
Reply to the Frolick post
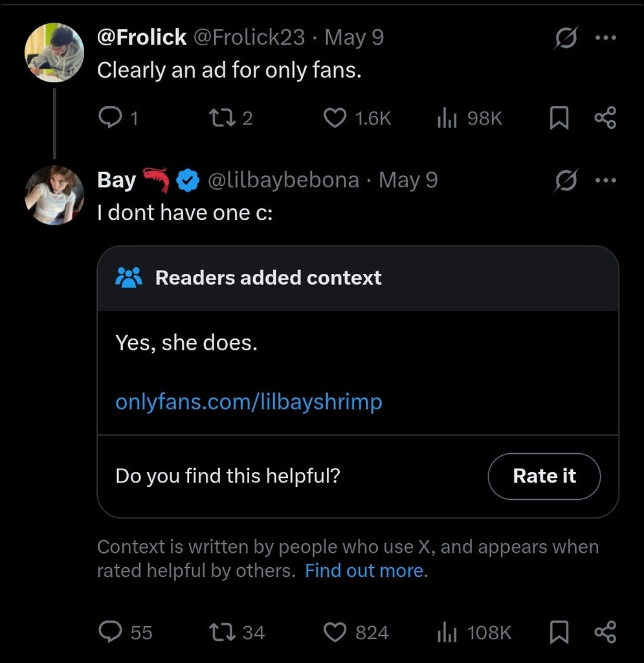109,118
